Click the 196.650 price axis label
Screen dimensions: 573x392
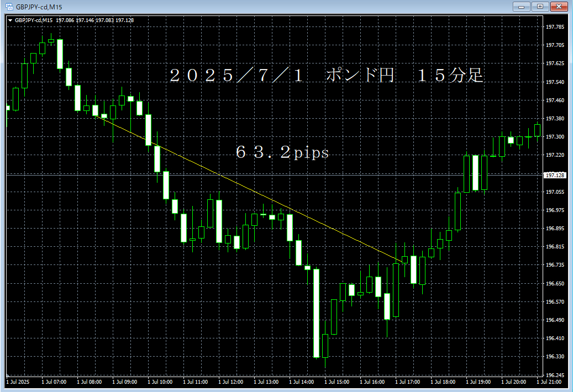pos(554,283)
